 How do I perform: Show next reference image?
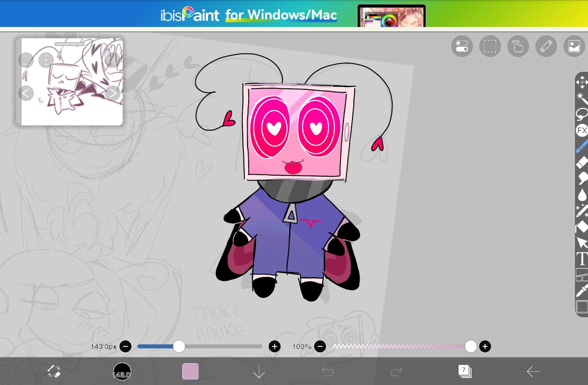[x=113, y=93]
